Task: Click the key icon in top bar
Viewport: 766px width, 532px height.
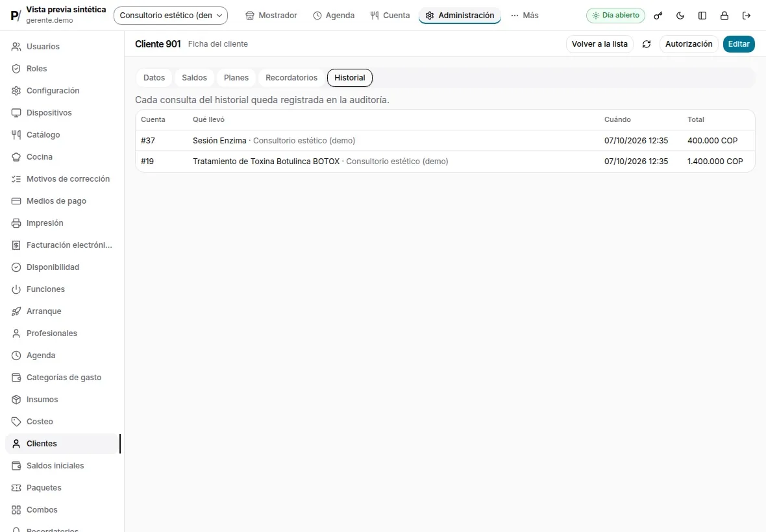Action: (658, 16)
